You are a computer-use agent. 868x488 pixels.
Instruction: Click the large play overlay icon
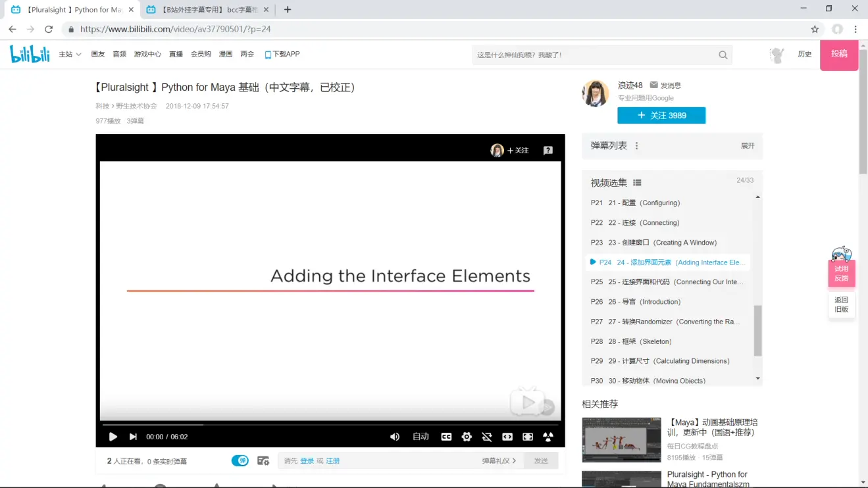click(527, 402)
